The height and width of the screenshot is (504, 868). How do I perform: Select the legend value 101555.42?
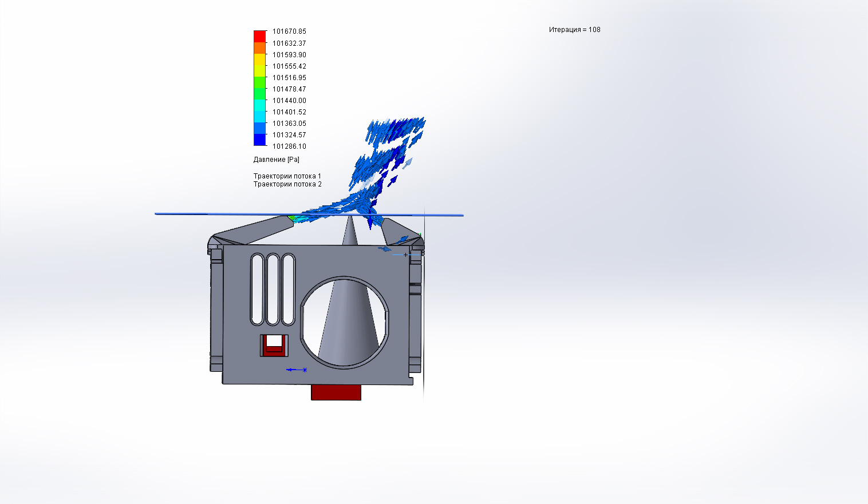[x=289, y=66]
